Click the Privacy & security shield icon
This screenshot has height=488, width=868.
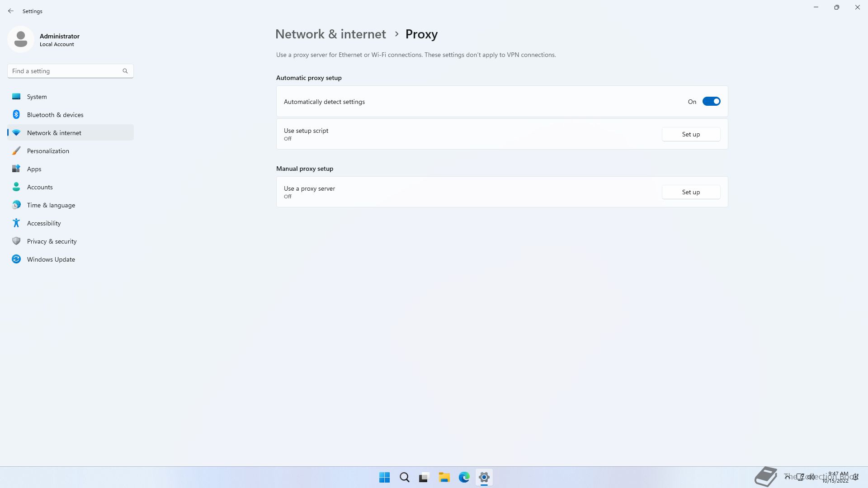(x=16, y=241)
